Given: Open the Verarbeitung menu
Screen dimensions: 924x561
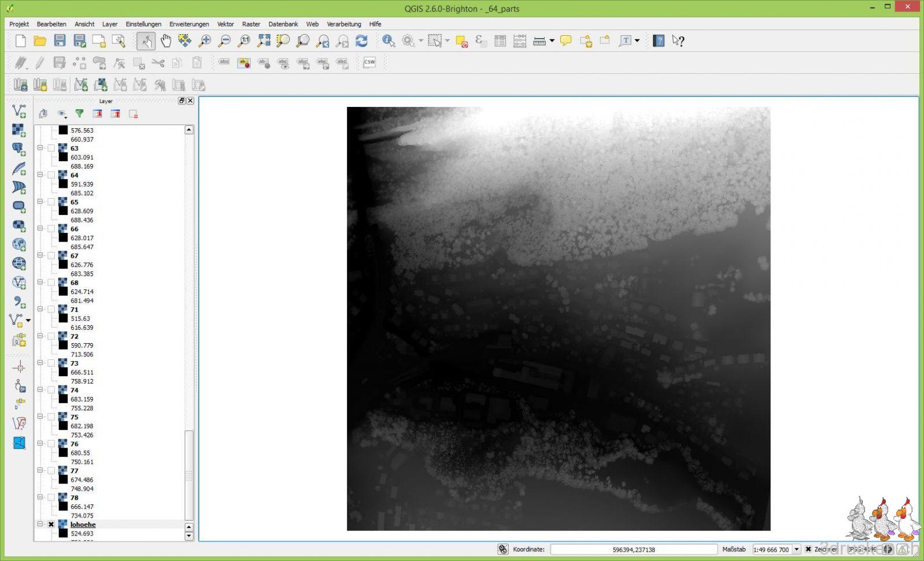Looking at the screenshot, I should [x=344, y=24].
